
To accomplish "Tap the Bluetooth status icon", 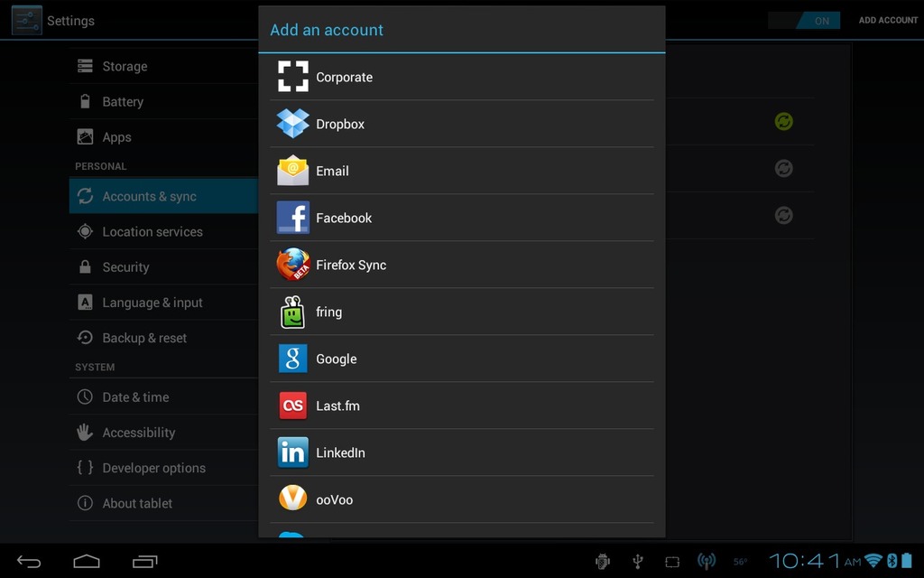I will point(892,561).
